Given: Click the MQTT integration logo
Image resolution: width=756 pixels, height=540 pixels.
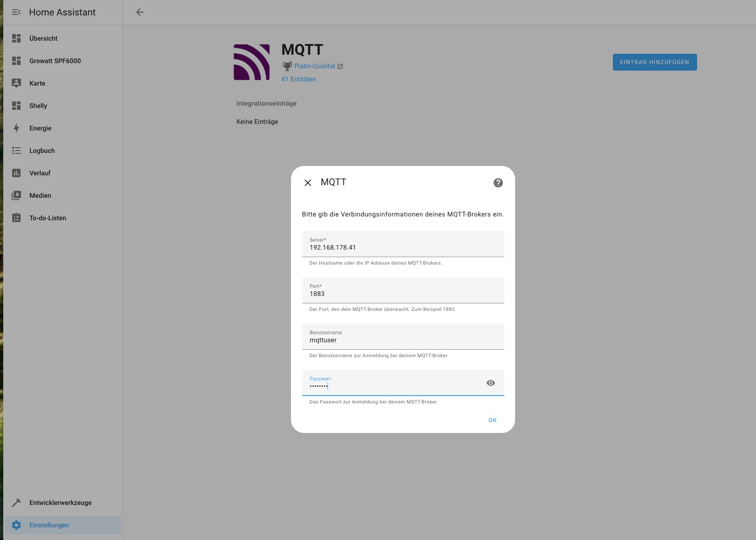Looking at the screenshot, I should pyautogui.click(x=252, y=62).
